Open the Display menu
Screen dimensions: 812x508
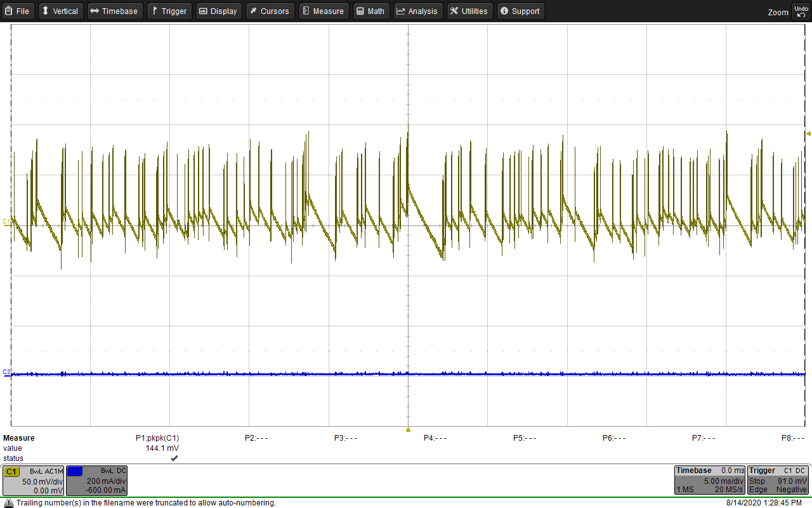pos(218,11)
